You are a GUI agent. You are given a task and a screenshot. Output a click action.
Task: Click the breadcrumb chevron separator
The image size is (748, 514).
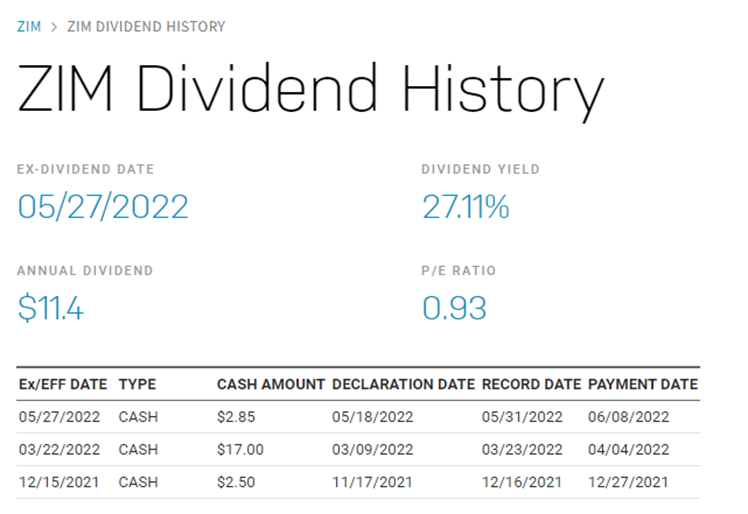(x=54, y=27)
